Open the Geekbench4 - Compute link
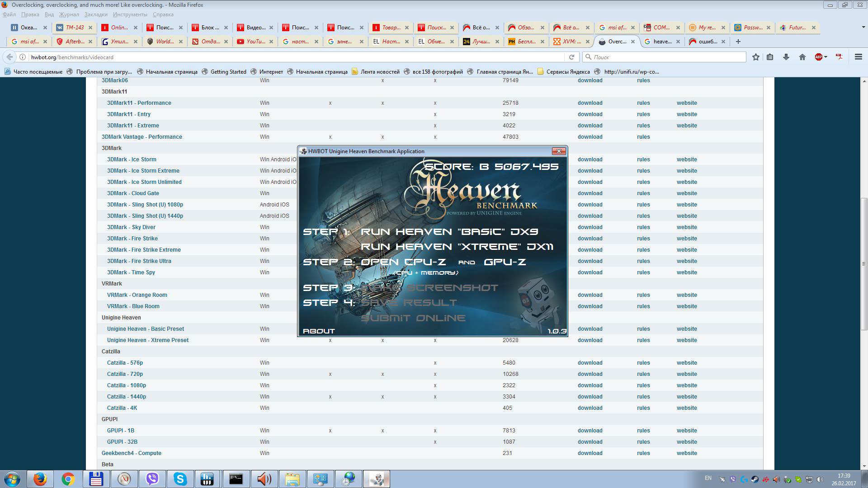The height and width of the screenshot is (488, 868). pyautogui.click(x=131, y=453)
